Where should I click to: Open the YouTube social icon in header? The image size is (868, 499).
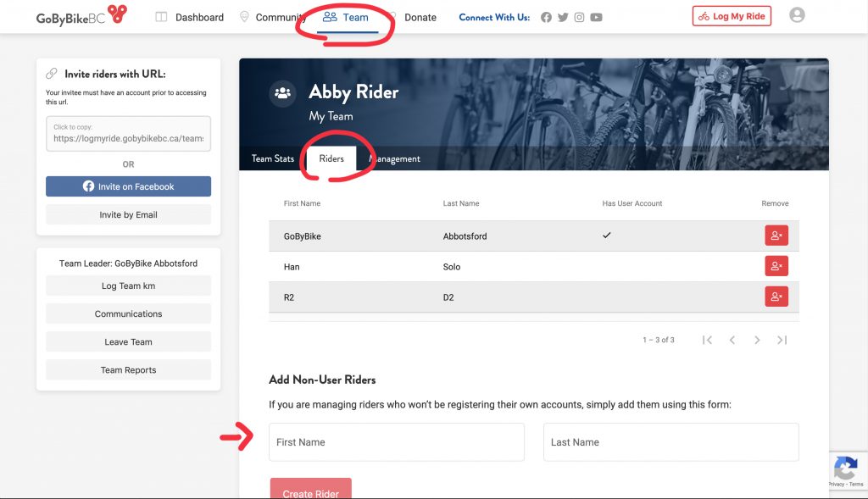click(596, 17)
